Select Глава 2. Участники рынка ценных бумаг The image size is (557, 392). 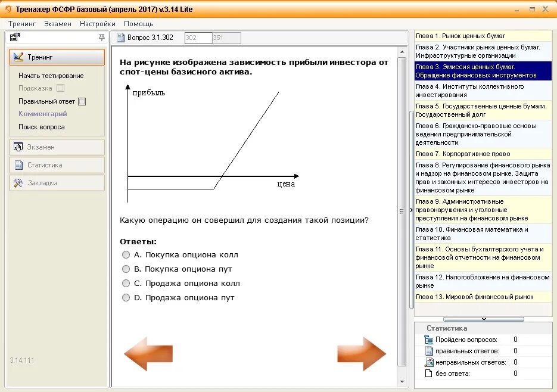[483, 52]
